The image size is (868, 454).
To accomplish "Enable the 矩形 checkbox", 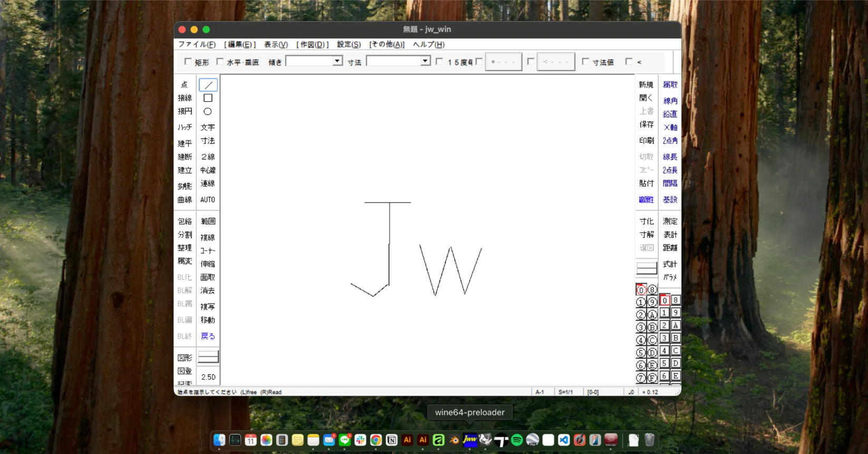I will pos(188,62).
